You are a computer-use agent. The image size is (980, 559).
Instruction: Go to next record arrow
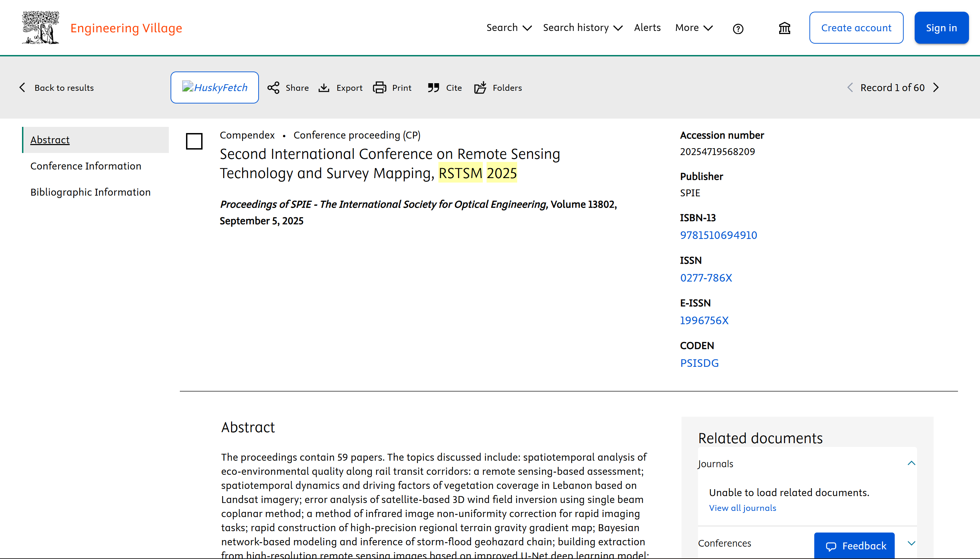(936, 88)
